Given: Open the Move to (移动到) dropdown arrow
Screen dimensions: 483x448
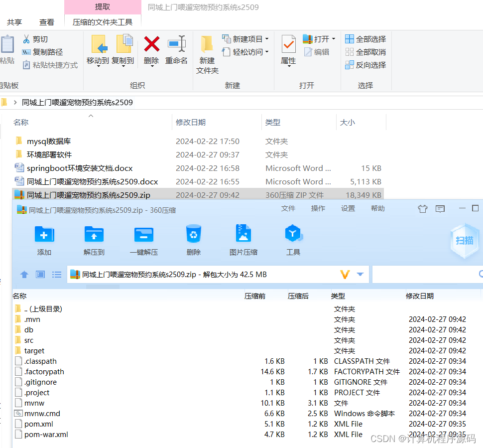Looking at the screenshot, I should pyautogui.click(x=98, y=66).
